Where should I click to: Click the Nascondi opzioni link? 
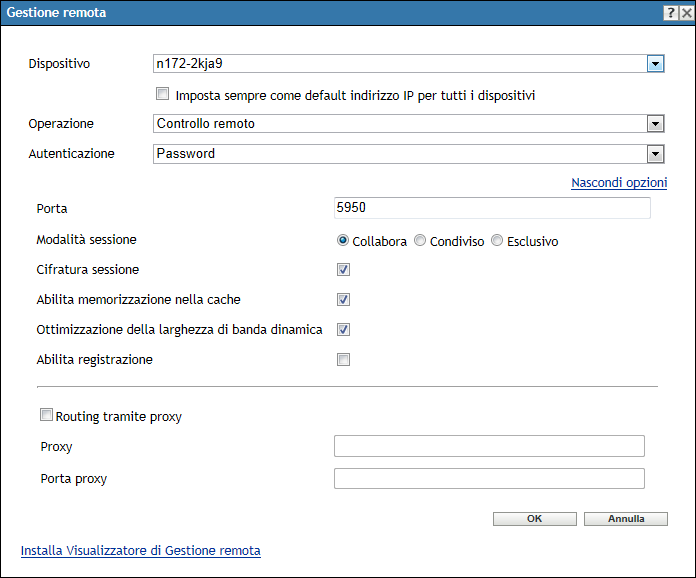coord(619,183)
